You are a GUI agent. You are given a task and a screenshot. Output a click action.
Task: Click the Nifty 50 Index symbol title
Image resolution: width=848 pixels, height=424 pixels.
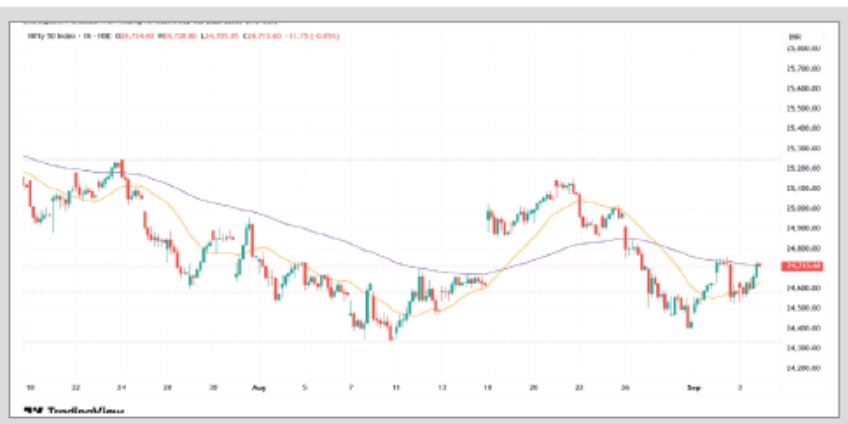tap(48, 35)
